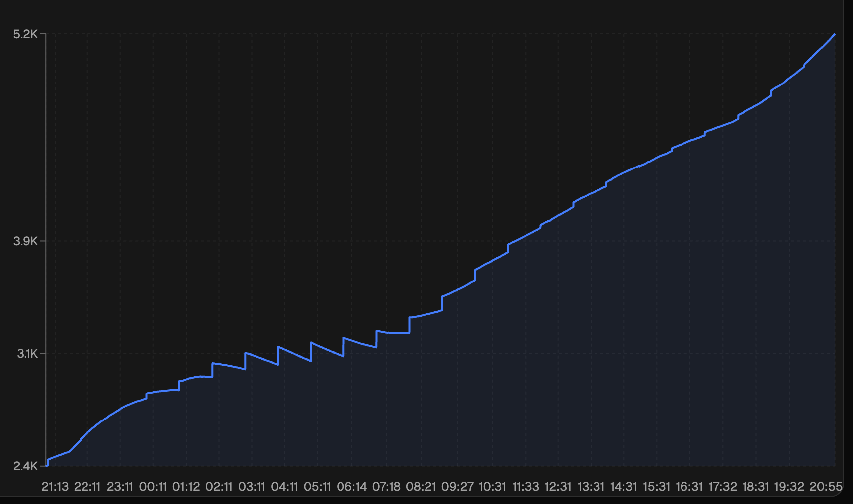
Task: Click the line's starting point at 2.4K
Action: click(47, 466)
